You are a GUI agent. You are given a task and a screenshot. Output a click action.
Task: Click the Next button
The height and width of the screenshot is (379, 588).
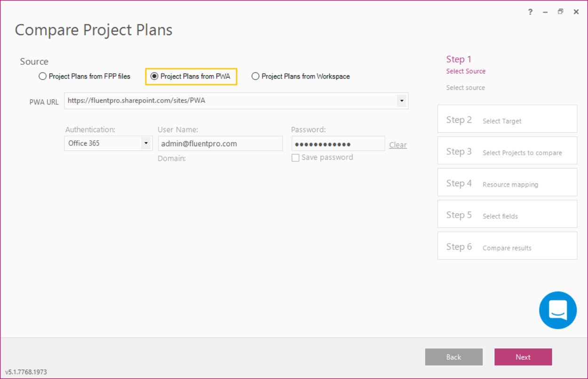pyautogui.click(x=523, y=357)
